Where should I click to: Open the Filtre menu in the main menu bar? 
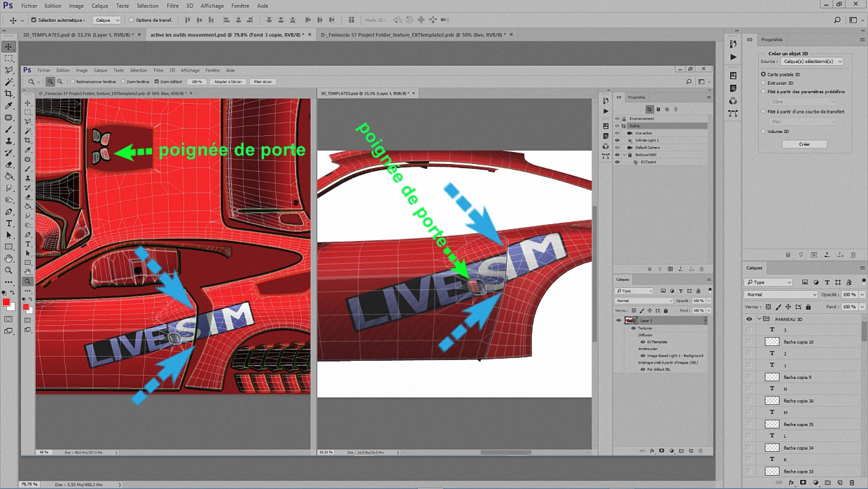pos(173,6)
